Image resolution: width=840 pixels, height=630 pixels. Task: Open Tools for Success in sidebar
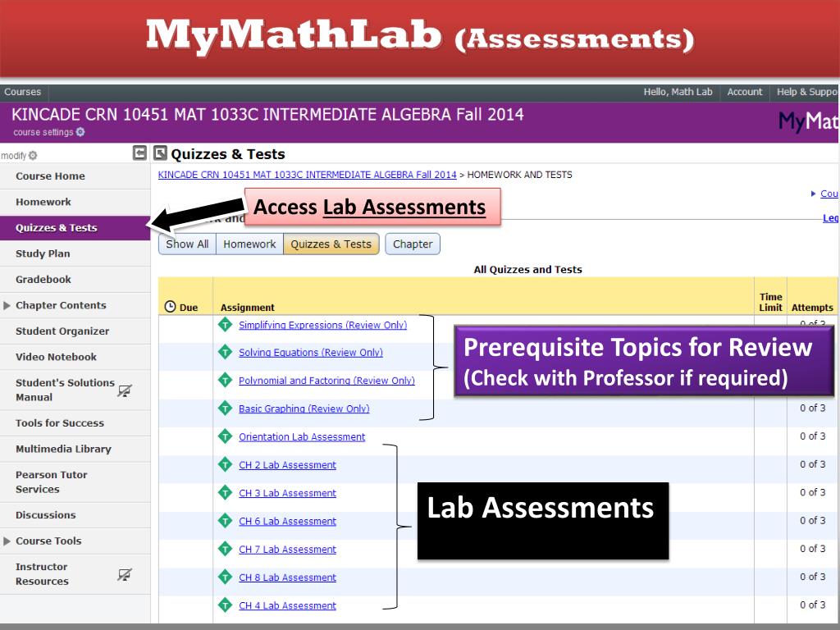tap(75, 422)
